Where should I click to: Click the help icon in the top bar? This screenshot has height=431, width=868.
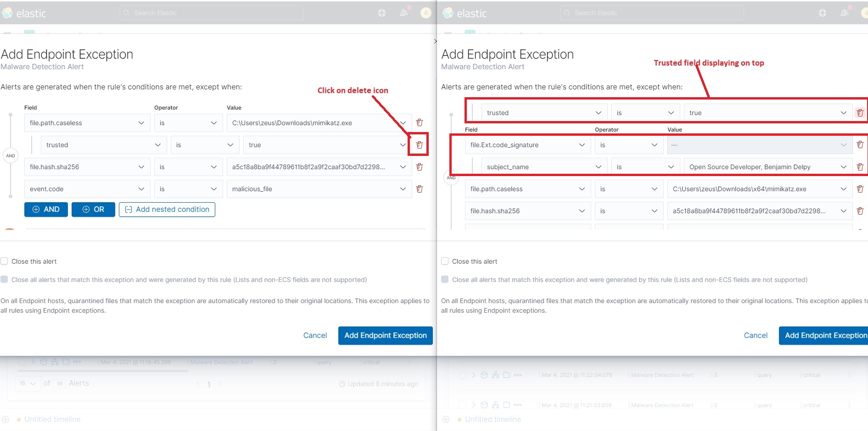[381, 12]
